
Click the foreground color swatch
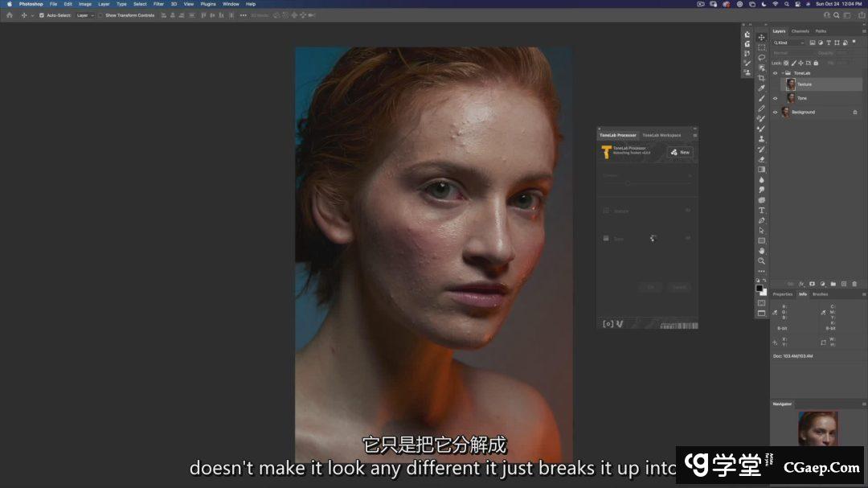coord(759,288)
